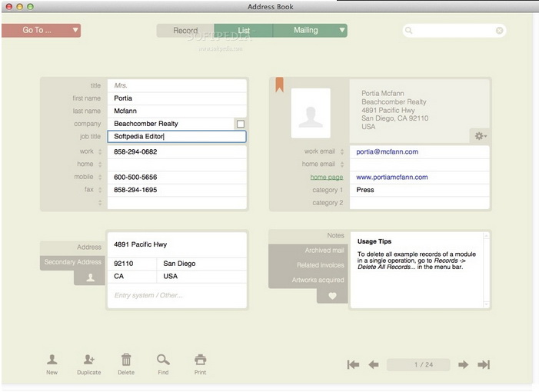Click the zip code field 92110
539x392 pixels.
pos(132,264)
